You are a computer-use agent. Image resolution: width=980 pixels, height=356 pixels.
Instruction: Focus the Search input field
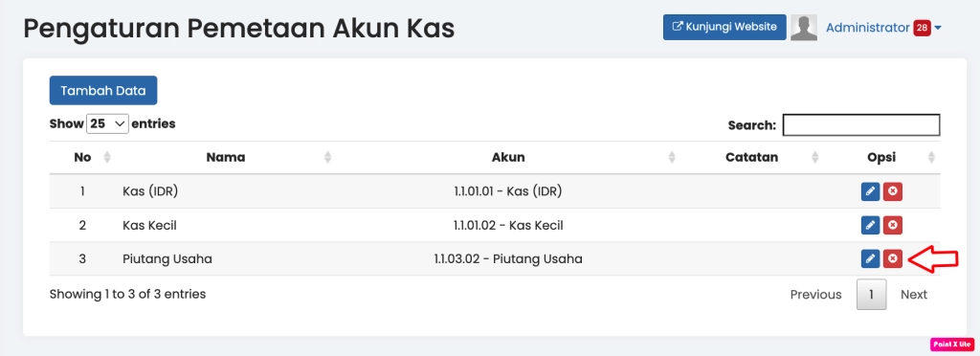click(861, 125)
